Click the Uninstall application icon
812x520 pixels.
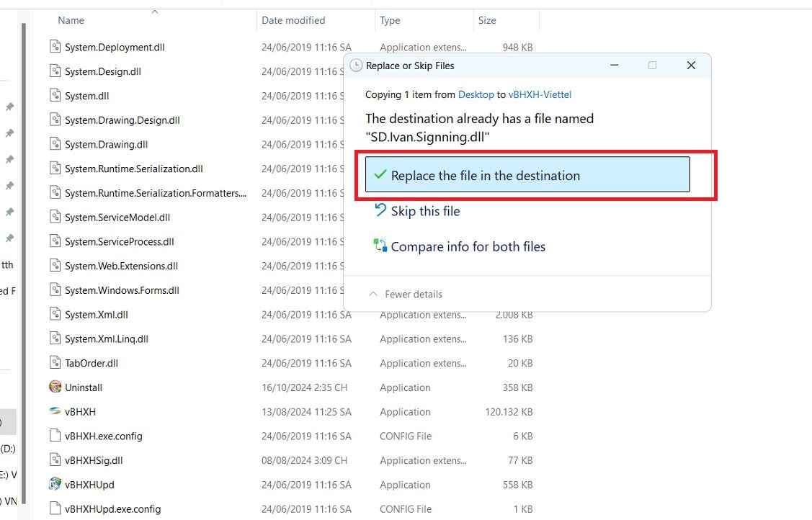click(x=55, y=387)
